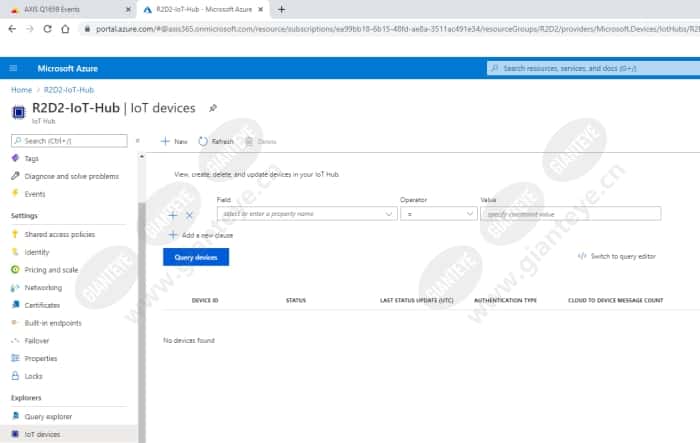This screenshot has width=700, height=443.
Task: Open Diagnose and solve problems
Action: (x=71, y=176)
